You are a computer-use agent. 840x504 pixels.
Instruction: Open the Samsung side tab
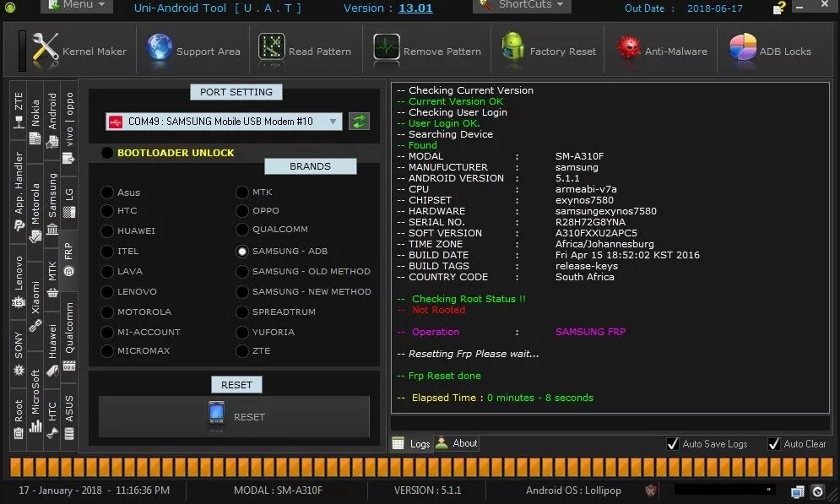[x=52, y=204]
